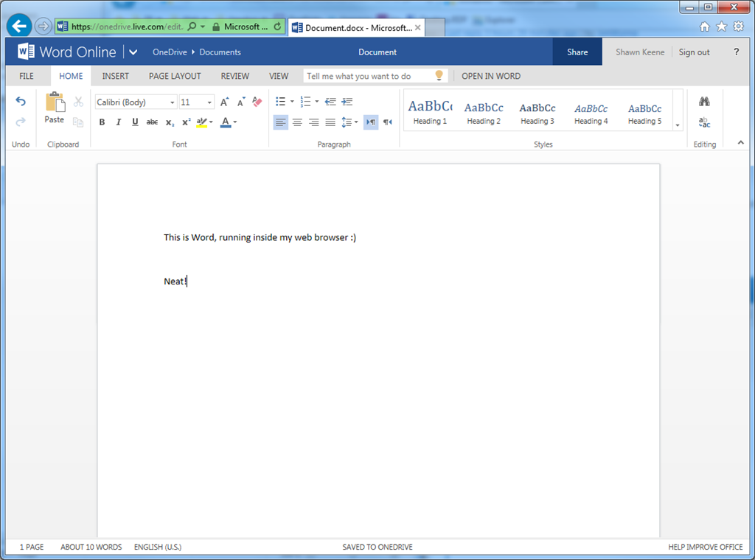This screenshot has width=755, height=560.
Task: Click the Clear Formatting eraser icon
Action: (x=257, y=102)
